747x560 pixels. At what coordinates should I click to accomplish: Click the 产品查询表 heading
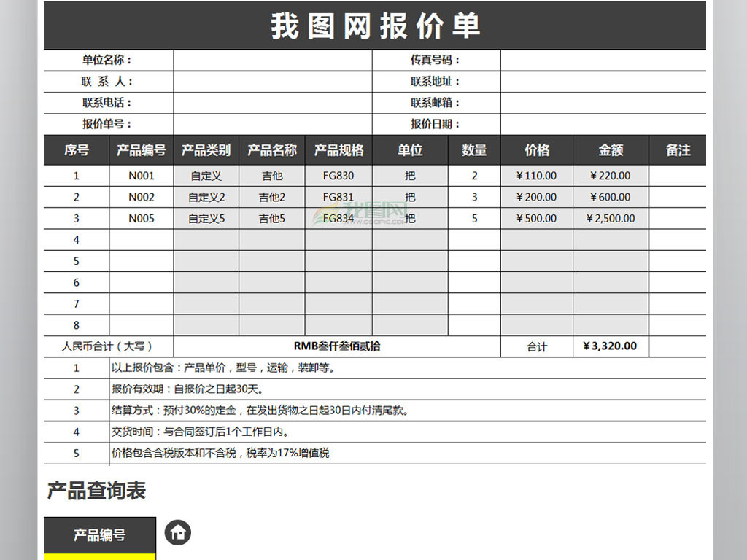click(x=97, y=491)
